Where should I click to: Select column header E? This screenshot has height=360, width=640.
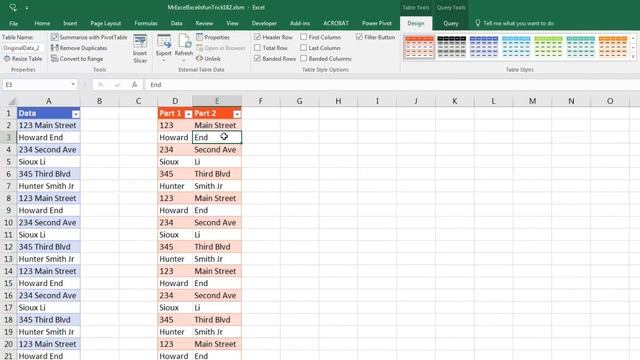[x=217, y=101]
